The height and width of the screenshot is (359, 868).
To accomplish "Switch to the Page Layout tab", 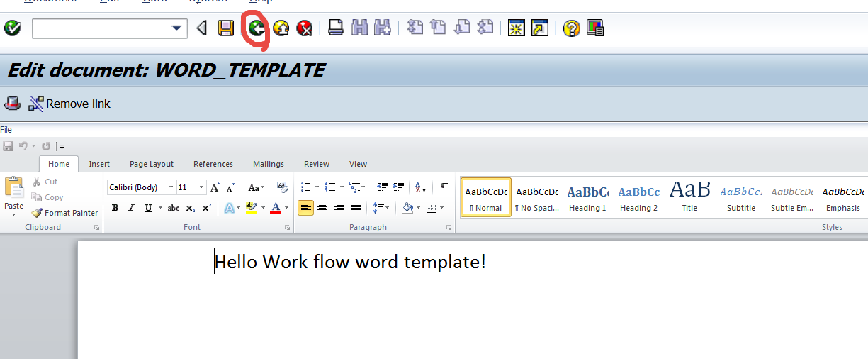I will 152,164.
